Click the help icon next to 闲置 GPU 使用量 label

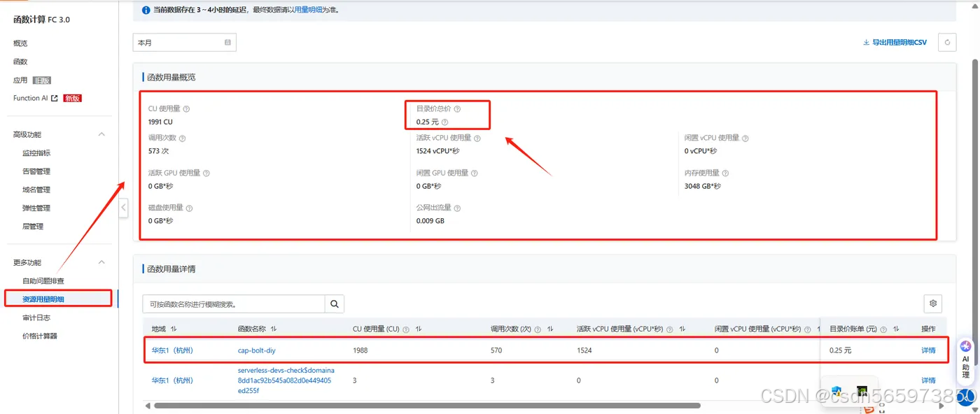[x=475, y=173]
